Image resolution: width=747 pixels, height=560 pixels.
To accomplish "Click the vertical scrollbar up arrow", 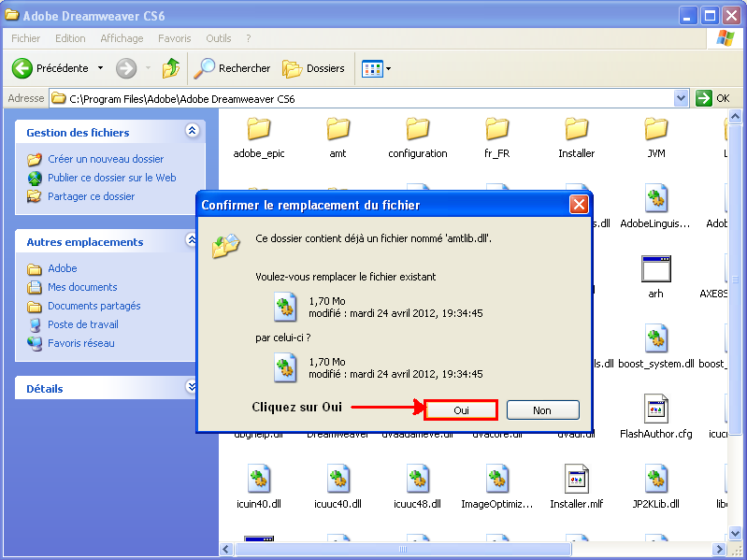I will [735, 116].
